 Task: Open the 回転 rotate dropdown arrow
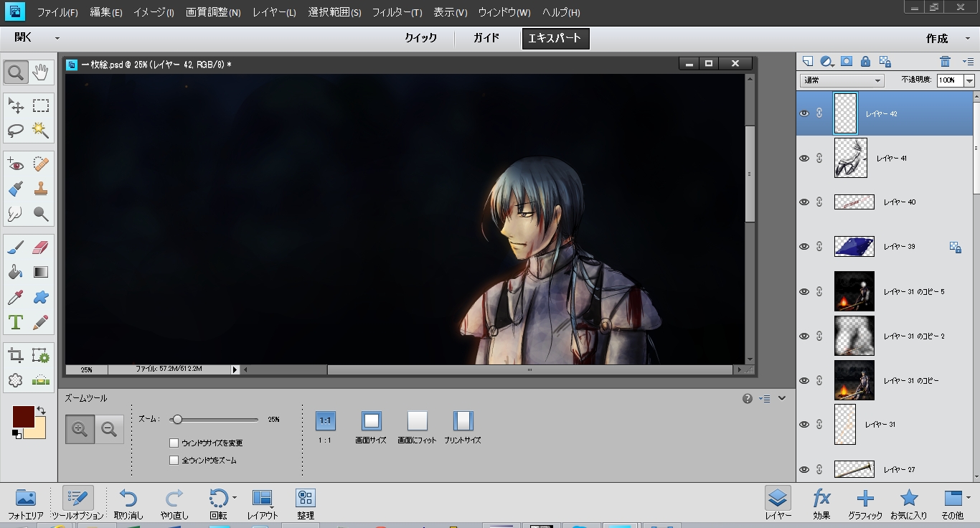coord(234,497)
